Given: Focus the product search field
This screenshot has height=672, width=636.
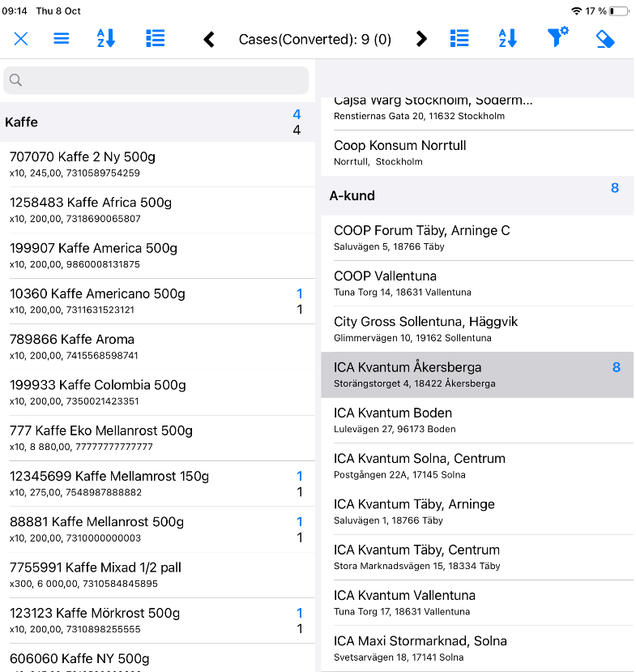Looking at the screenshot, I should point(156,80).
